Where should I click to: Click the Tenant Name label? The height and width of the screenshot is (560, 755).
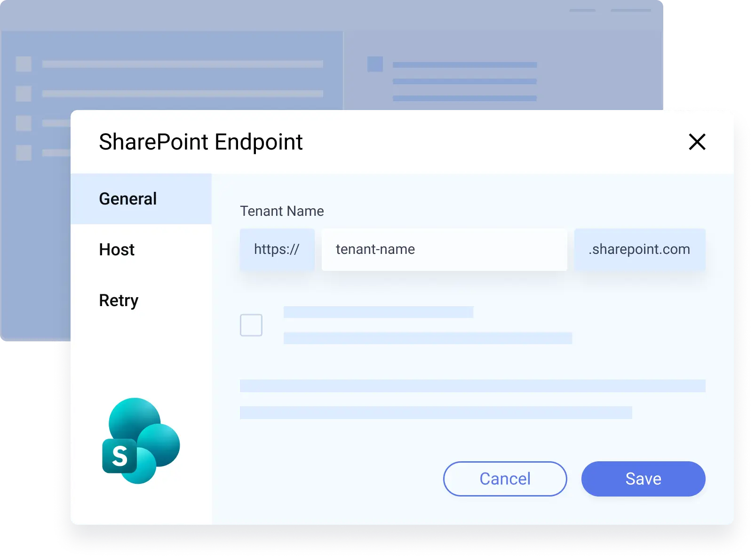click(x=282, y=211)
